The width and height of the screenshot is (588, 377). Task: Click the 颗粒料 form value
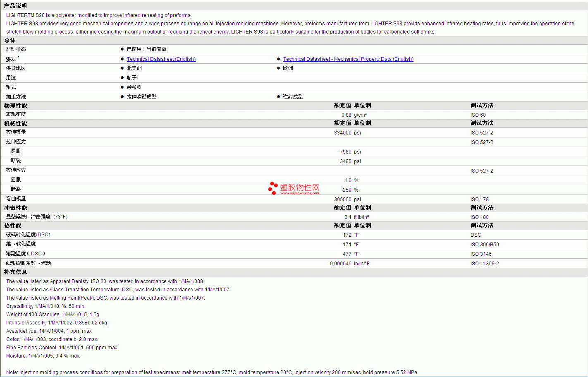pos(134,87)
